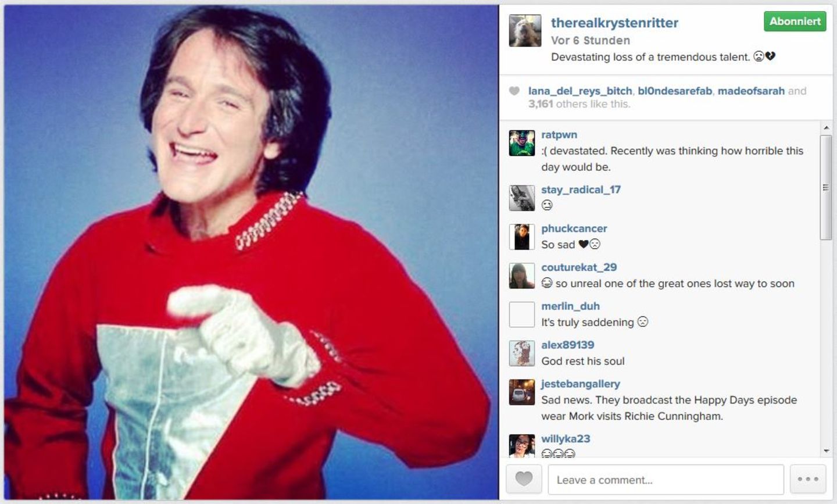
Task: Open bl0ndesarefab liker profile link
Action: pyautogui.click(x=675, y=91)
